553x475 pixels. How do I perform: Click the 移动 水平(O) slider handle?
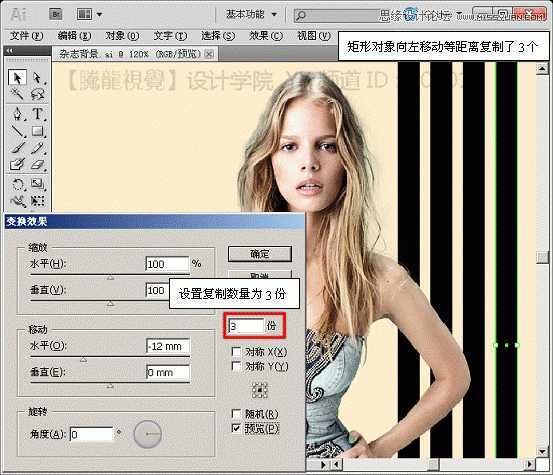83,359
